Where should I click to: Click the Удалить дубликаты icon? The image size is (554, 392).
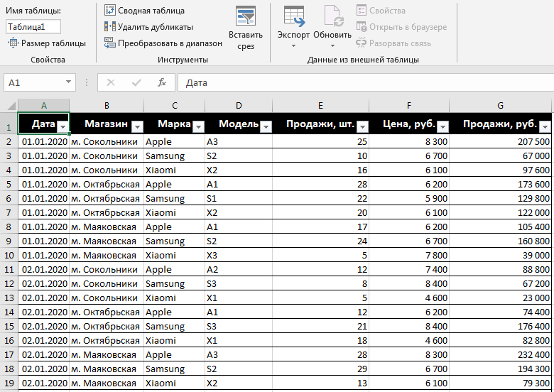pyautogui.click(x=110, y=26)
